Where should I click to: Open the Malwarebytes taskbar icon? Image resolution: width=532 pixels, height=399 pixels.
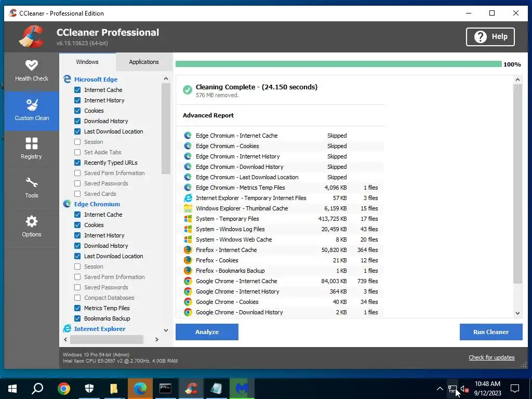point(242,389)
